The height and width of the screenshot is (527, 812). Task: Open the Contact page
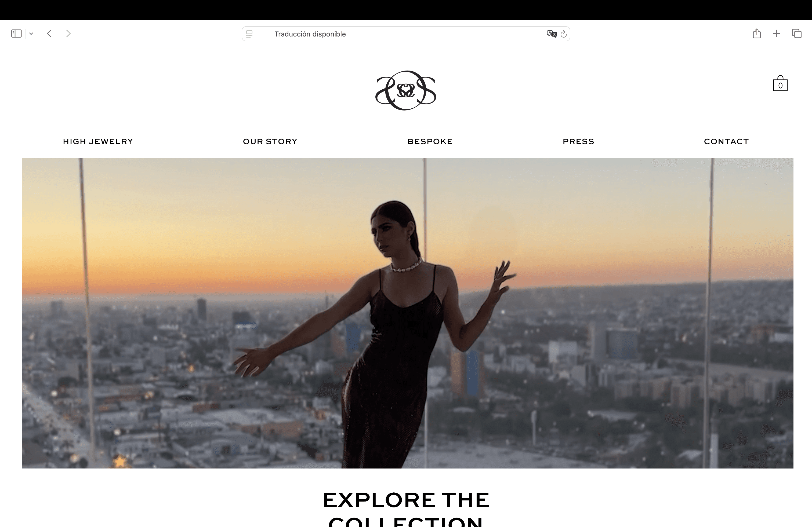726,141
